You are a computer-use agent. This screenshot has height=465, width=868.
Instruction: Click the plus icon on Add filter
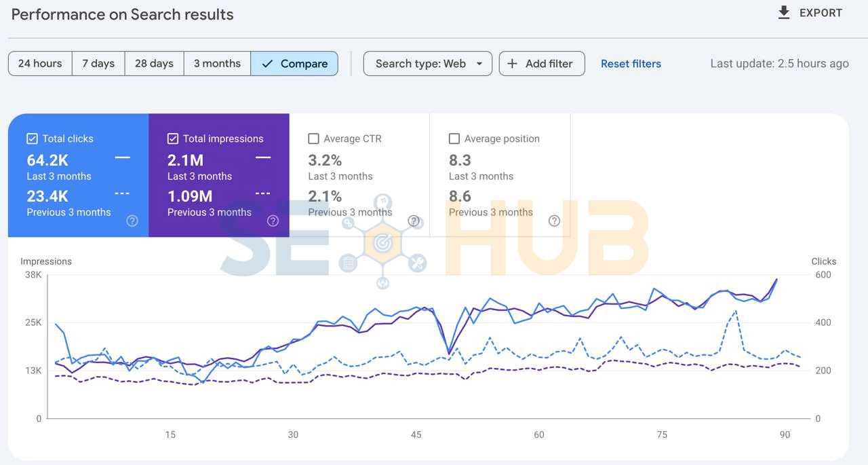(513, 64)
